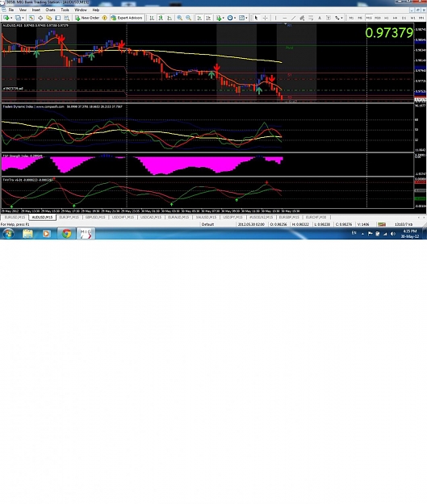The height and width of the screenshot is (504, 427).
Task: Expand the indicators dropdown arrow
Action: click(224, 18)
